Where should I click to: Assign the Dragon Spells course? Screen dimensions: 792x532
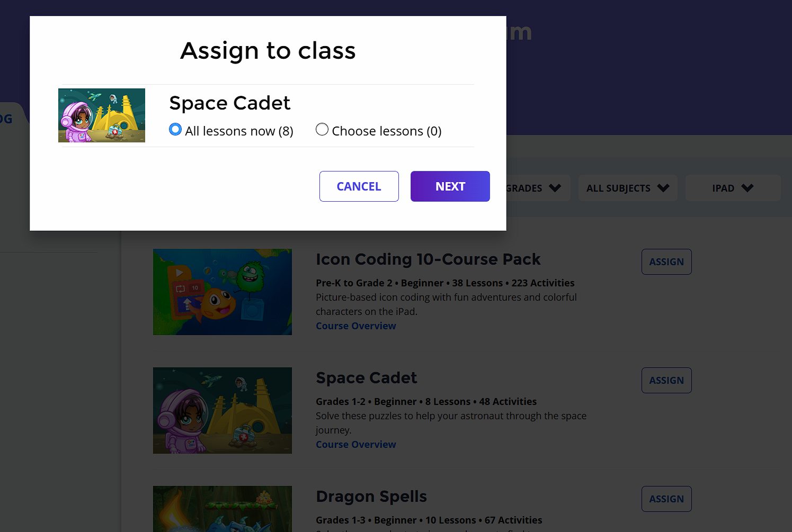coord(666,499)
